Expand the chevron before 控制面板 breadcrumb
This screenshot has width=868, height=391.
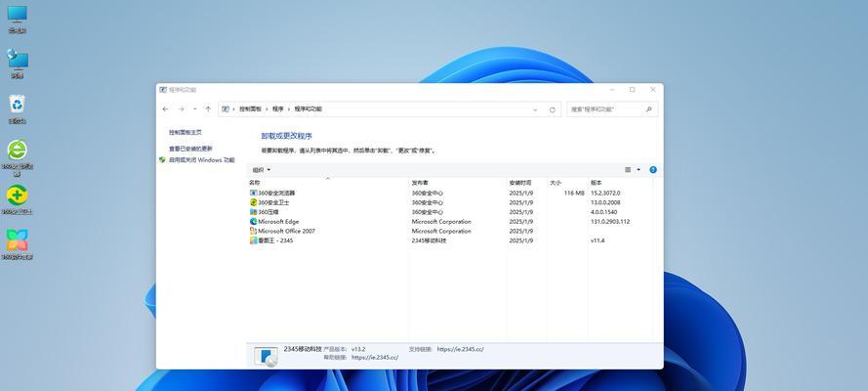(x=233, y=109)
